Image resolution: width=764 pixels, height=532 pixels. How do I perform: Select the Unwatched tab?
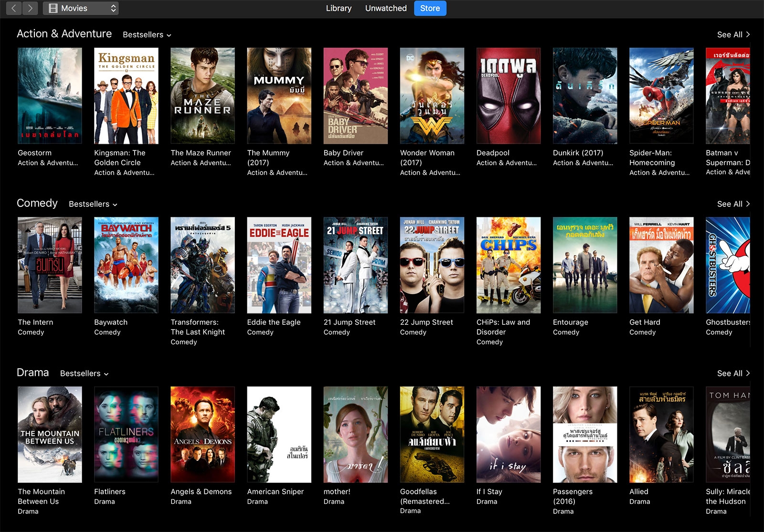(x=385, y=8)
